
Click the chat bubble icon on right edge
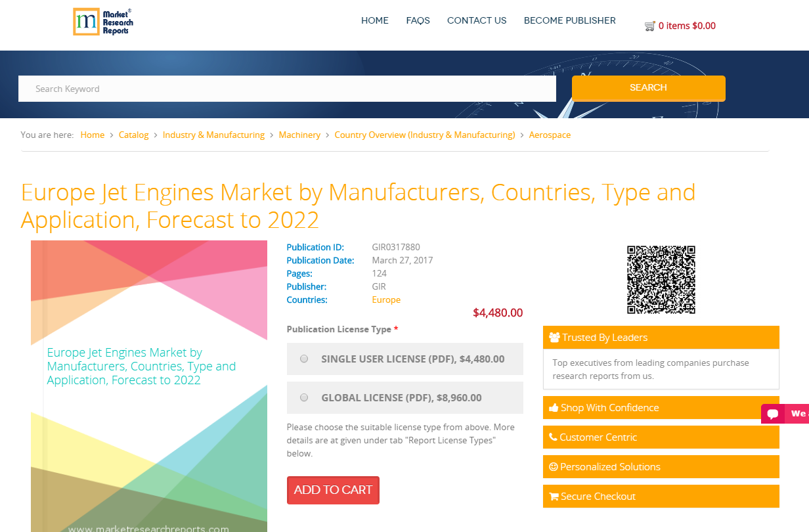773,414
